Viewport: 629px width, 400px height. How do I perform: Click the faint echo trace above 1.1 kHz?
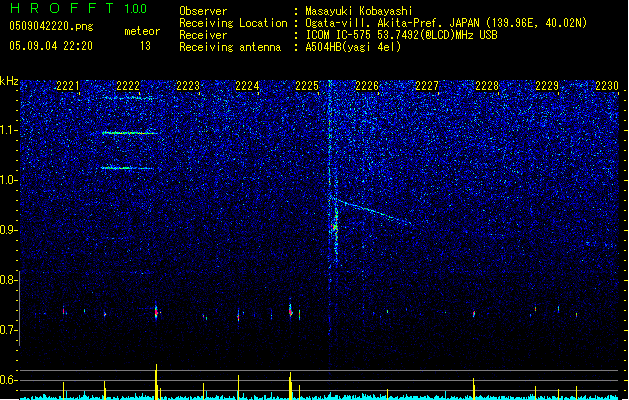click(129, 97)
